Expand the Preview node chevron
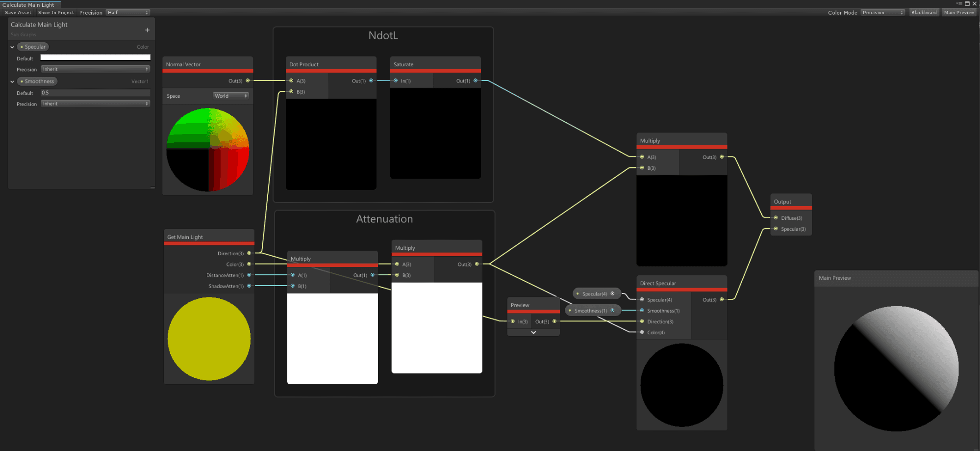 [x=533, y=332]
